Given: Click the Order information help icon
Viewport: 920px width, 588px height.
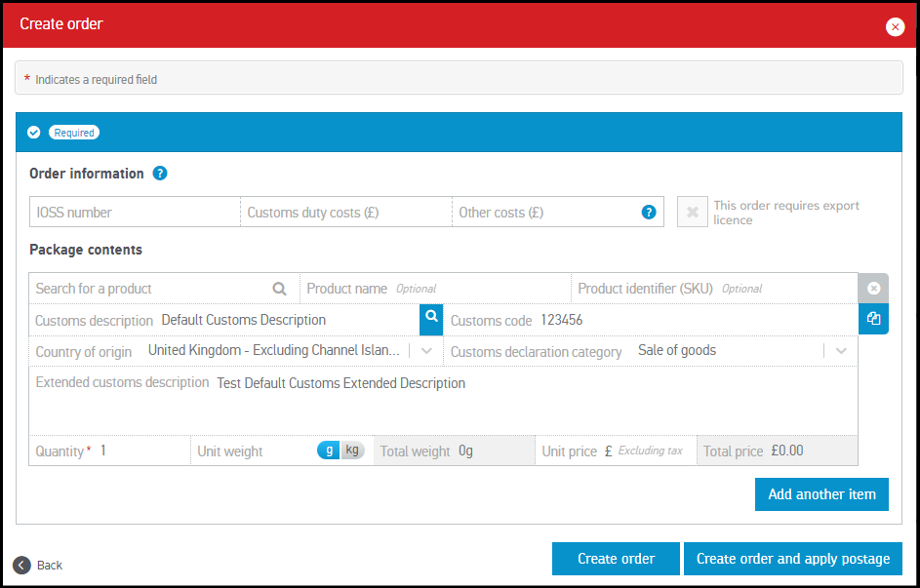Looking at the screenshot, I should (x=160, y=174).
